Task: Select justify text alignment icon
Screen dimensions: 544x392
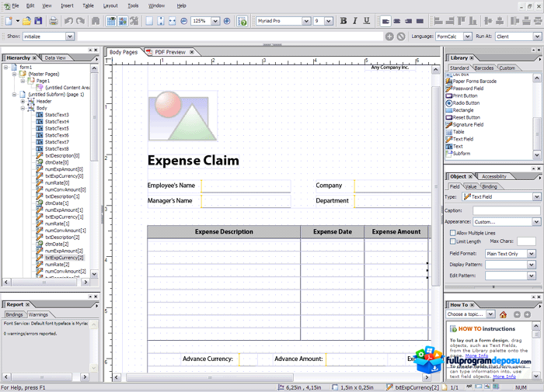Action: pos(420,21)
